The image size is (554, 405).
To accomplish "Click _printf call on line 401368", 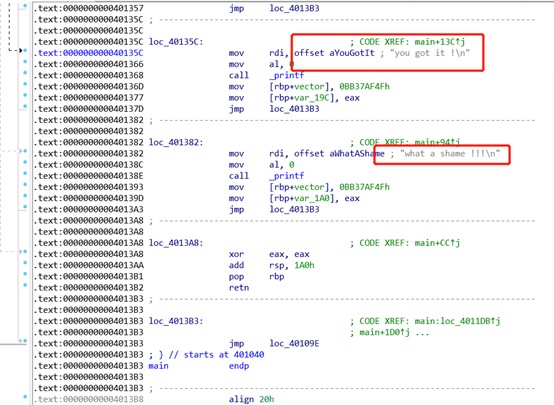I will [287, 75].
